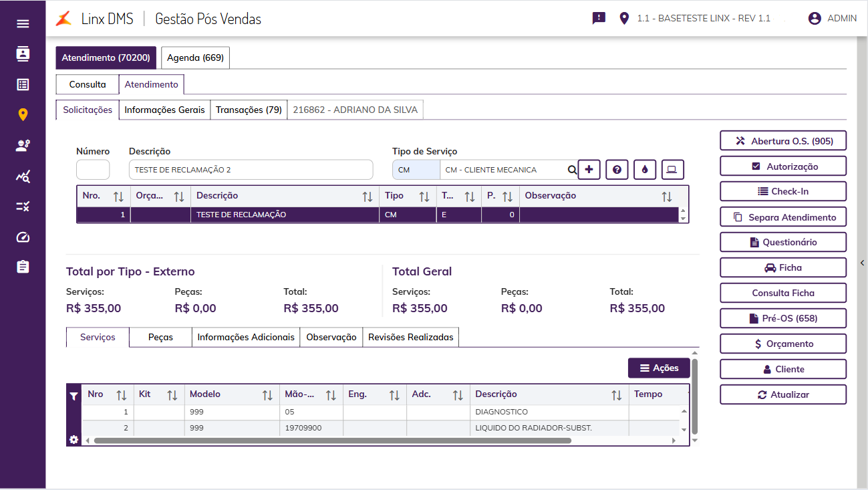Open the Ações dropdown menu

pyautogui.click(x=659, y=368)
